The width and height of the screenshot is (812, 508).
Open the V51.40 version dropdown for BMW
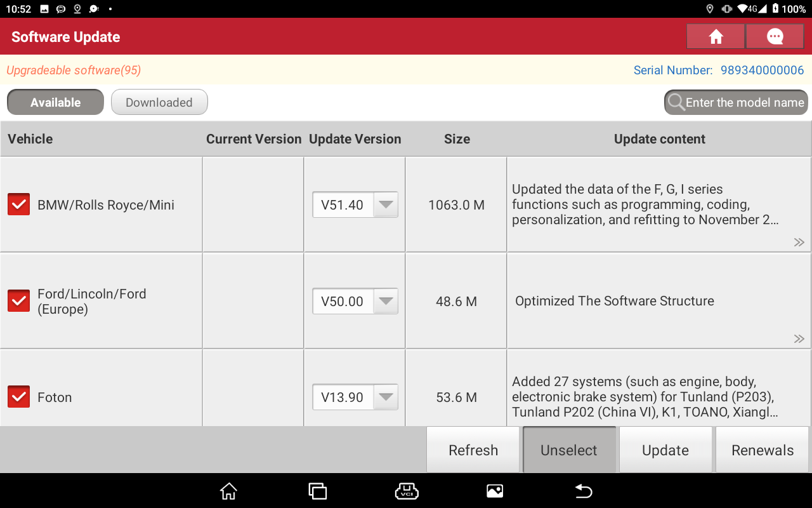pyautogui.click(x=385, y=204)
